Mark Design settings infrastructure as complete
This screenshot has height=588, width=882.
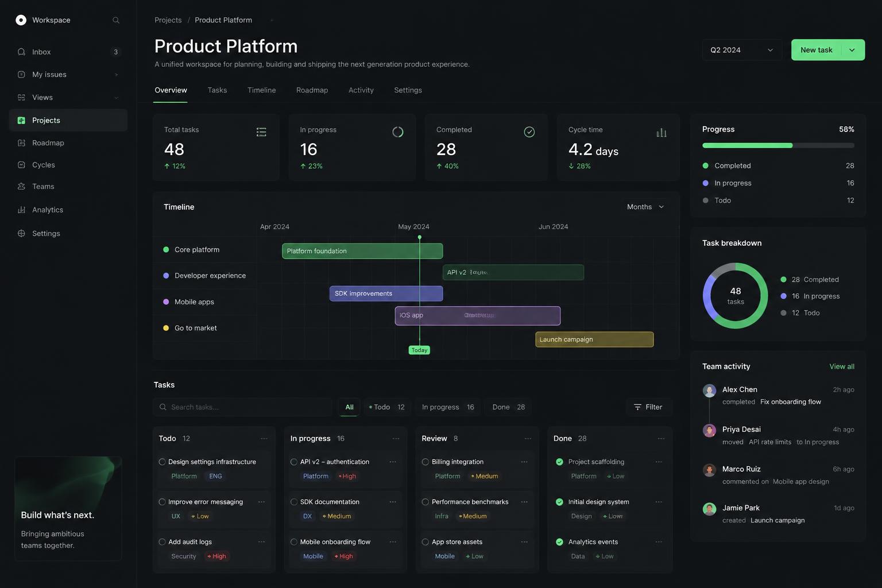tap(162, 462)
